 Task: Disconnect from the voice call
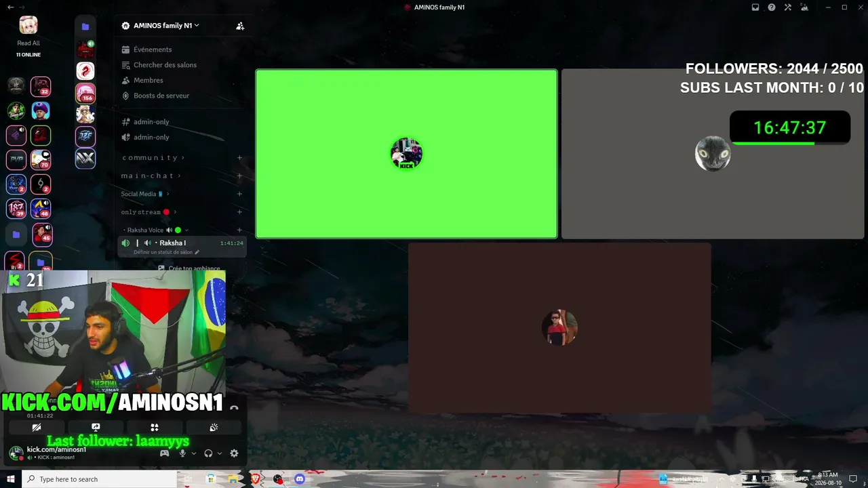(234, 408)
